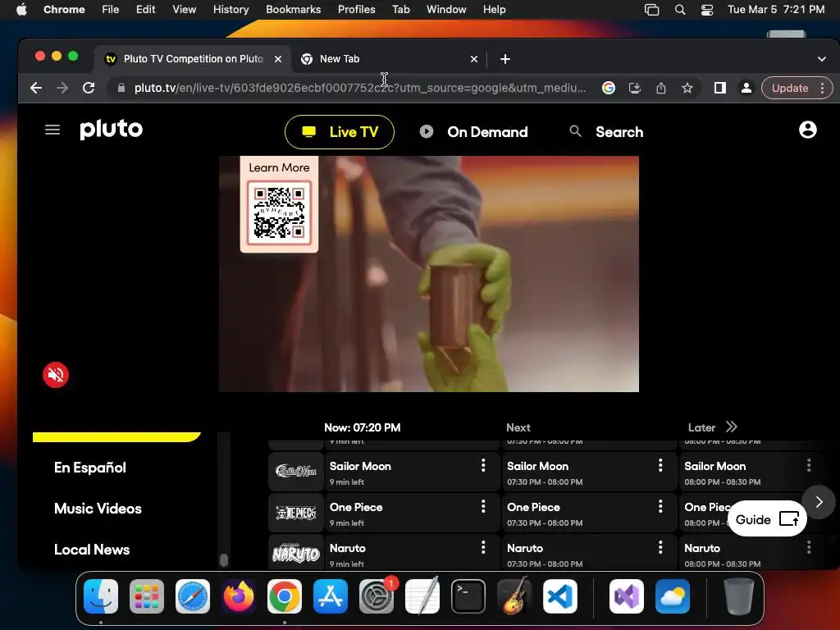Image resolution: width=840 pixels, height=630 pixels.
Task: Select the Local News category
Action: coord(92,550)
